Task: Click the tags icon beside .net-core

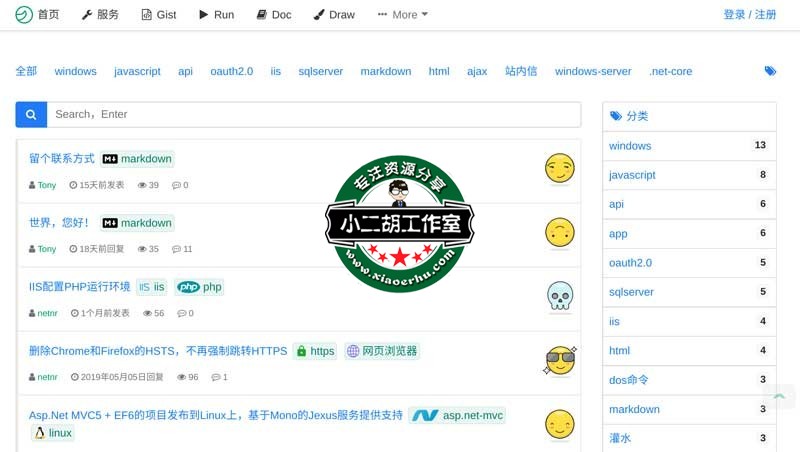Action: 770,71
